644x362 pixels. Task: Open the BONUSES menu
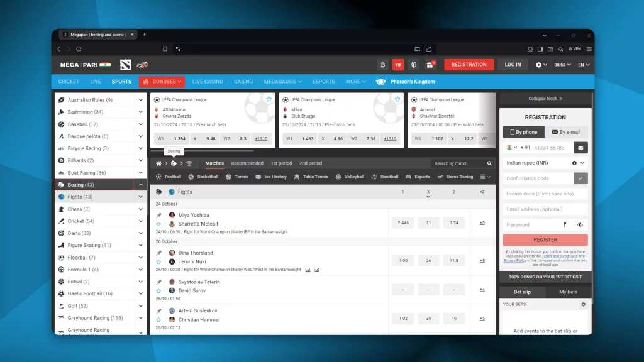tap(162, 82)
